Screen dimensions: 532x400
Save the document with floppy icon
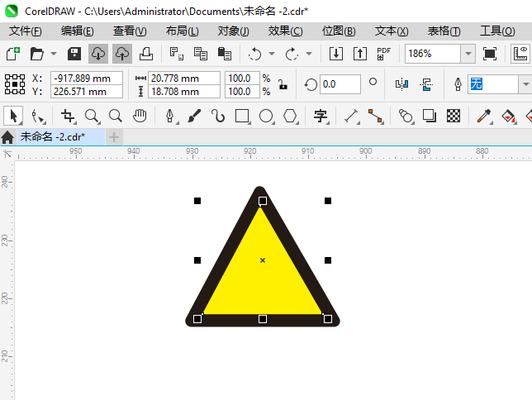coord(74,54)
